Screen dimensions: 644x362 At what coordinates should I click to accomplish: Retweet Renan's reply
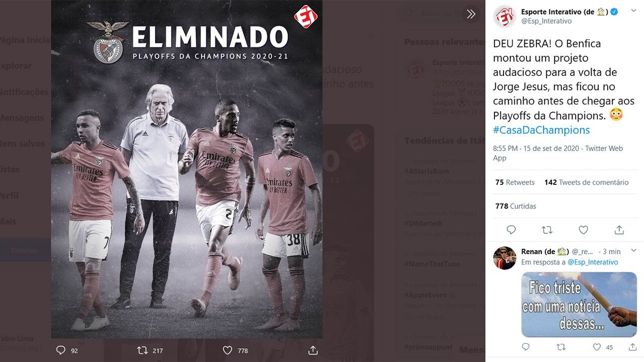561,347
